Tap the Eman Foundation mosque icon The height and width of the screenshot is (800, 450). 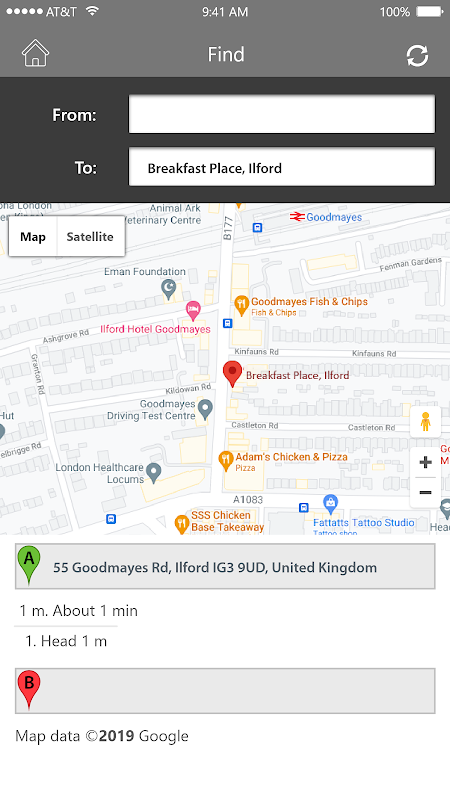click(168, 289)
